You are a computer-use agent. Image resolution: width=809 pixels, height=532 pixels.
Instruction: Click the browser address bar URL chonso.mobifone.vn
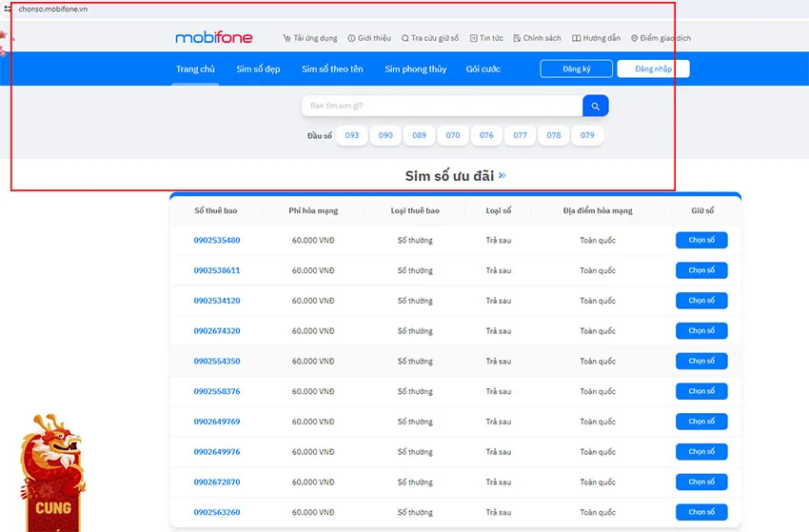coord(53,9)
